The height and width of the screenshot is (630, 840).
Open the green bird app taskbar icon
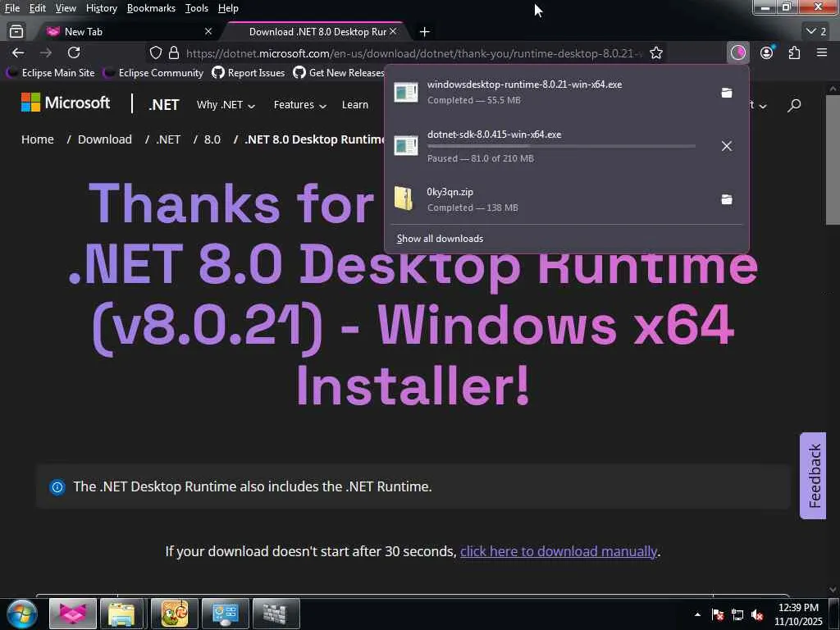tap(175, 614)
